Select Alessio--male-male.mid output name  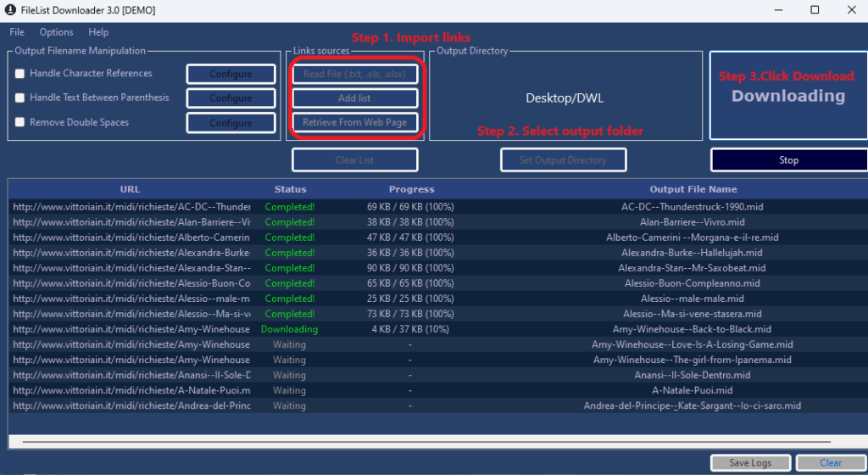point(692,299)
